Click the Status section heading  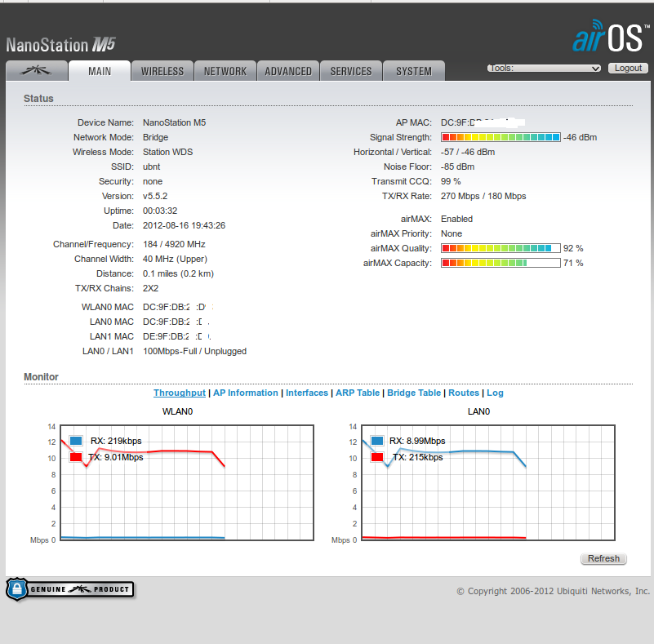[38, 99]
